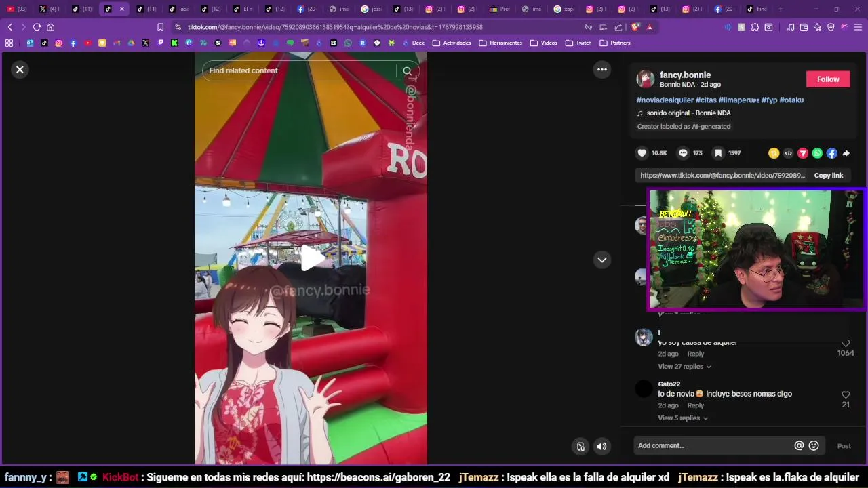Screen dimensions: 868x488
Task: Open the three-dot more options menu
Action: (x=601, y=69)
